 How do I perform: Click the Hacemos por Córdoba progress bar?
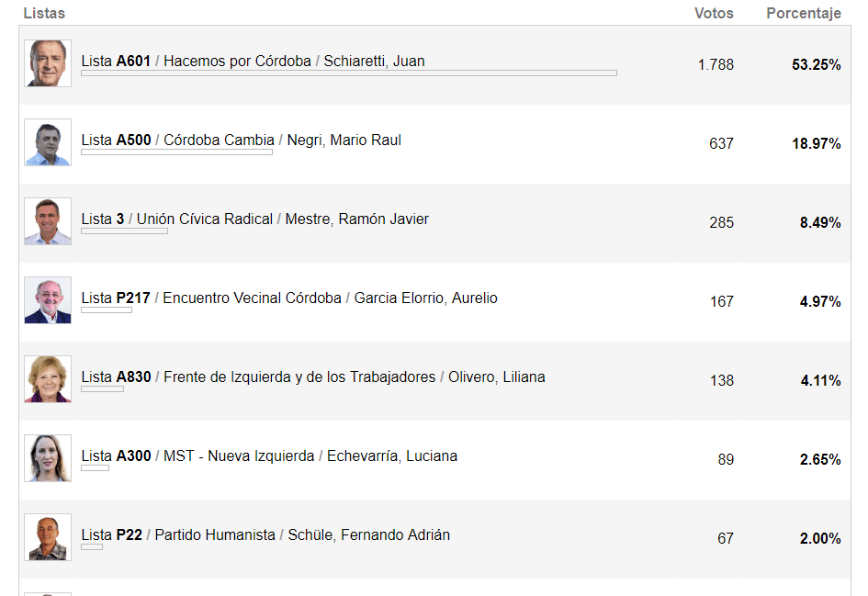pyautogui.click(x=349, y=73)
